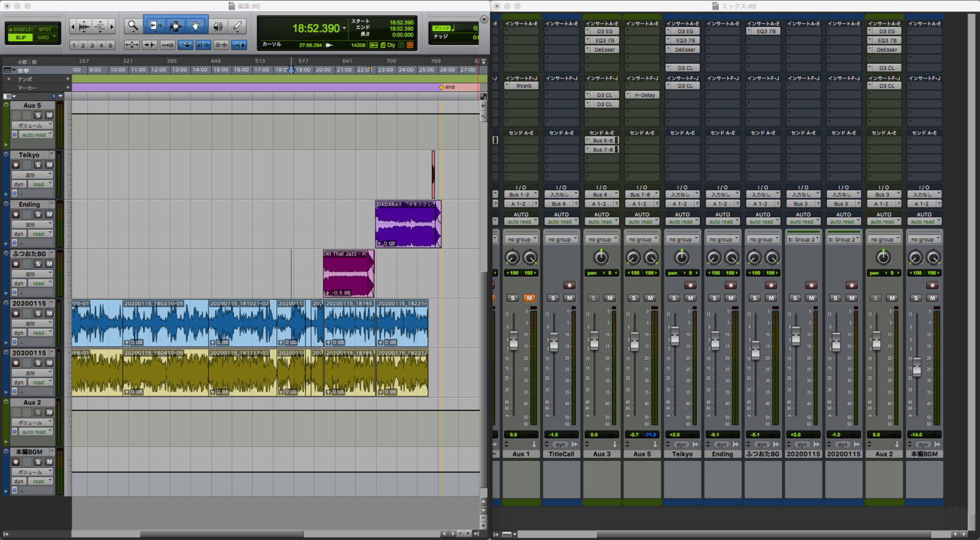Open 本編BGM channel's auto read menu
The image size is (980, 540).
coord(924,222)
